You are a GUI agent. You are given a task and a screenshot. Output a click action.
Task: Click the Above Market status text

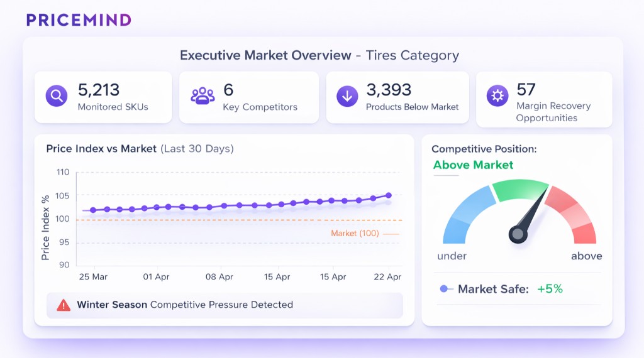[x=473, y=165]
